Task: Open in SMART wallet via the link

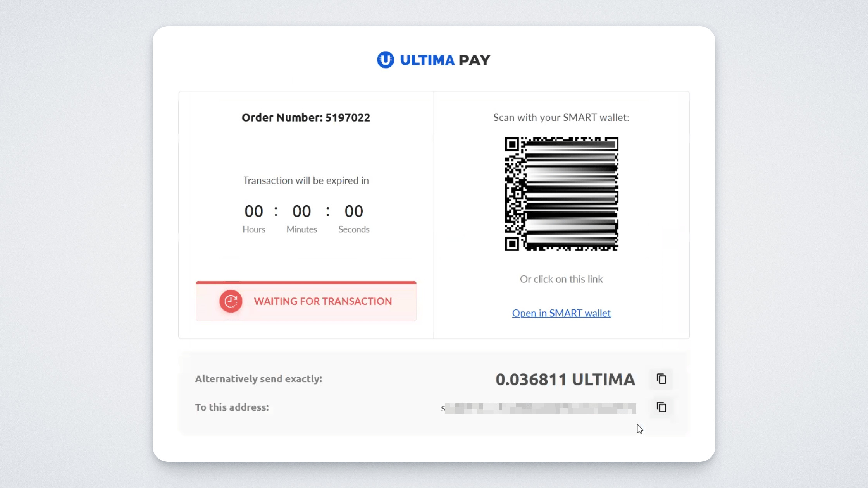Action: 561,313
